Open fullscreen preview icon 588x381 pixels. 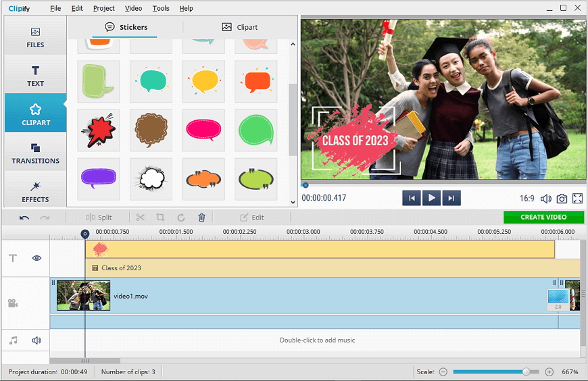577,199
